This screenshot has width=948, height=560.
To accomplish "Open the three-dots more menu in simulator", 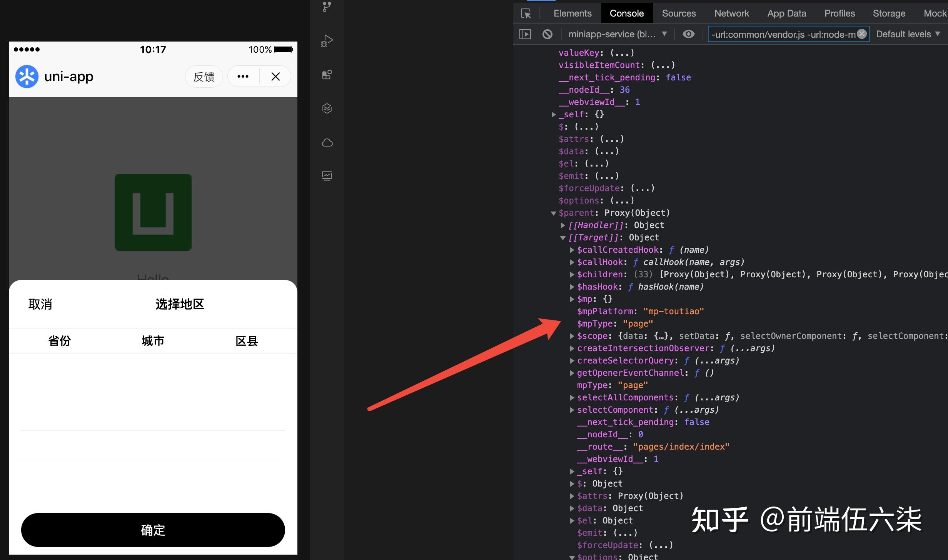I will (243, 77).
